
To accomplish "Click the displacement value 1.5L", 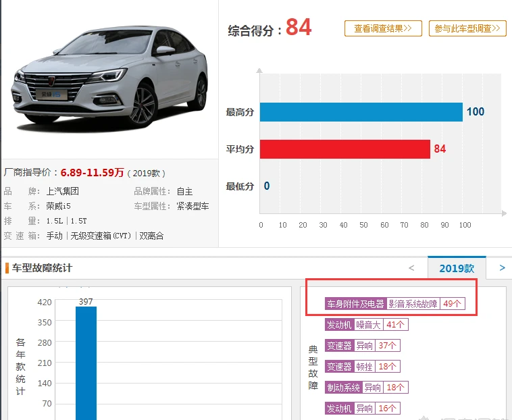I will tap(55, 221).
